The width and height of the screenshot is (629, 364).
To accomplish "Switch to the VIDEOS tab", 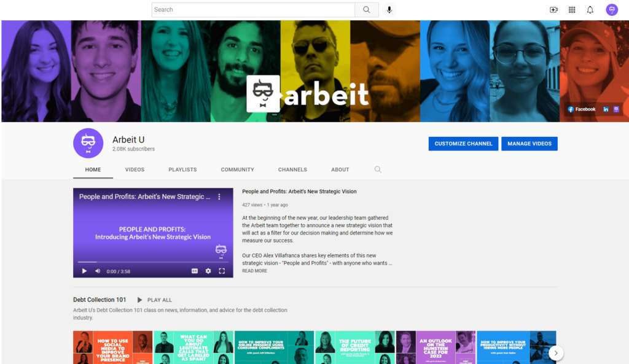I will point(135,169).
